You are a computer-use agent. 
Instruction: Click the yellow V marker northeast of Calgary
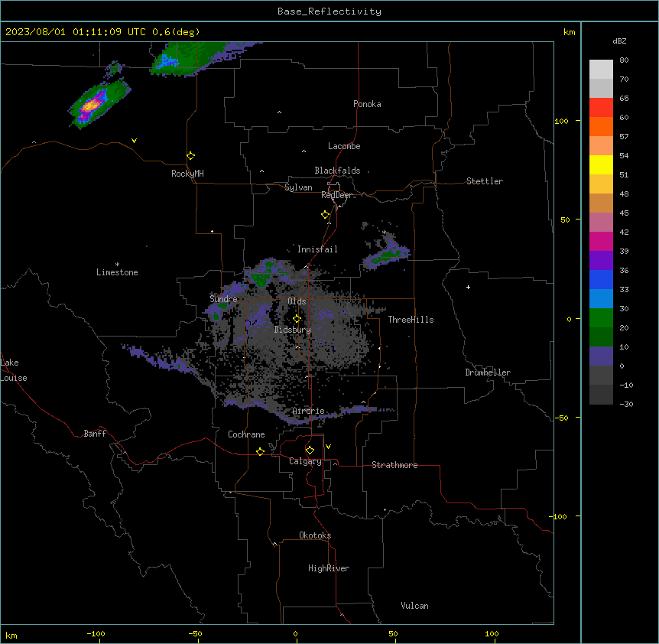pos(328,447)
